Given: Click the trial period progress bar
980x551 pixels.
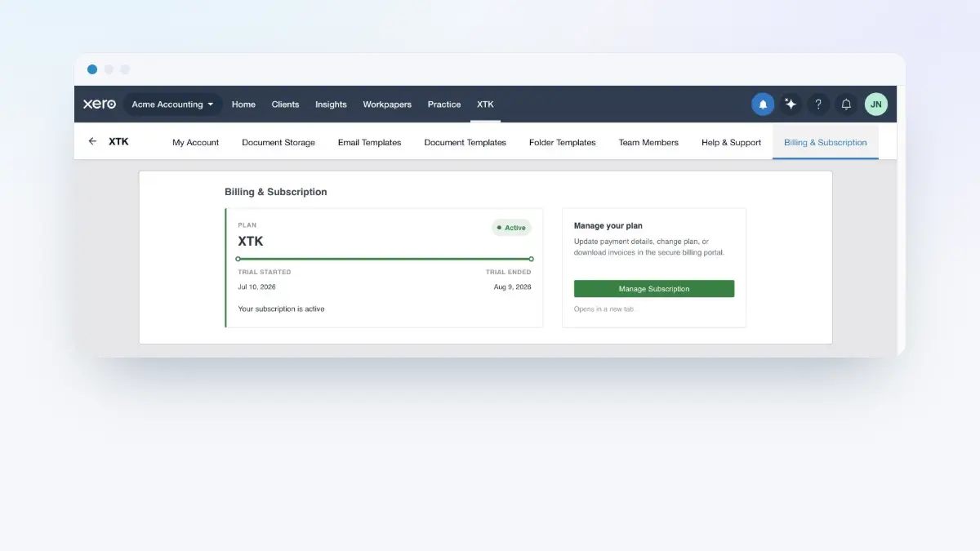Looking at the screenshot, I should 385,259.
